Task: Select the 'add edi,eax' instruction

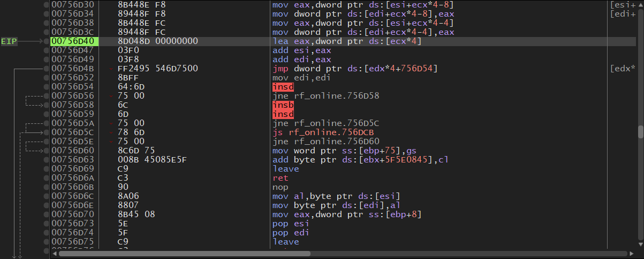Action: click(x=302, y=60)
